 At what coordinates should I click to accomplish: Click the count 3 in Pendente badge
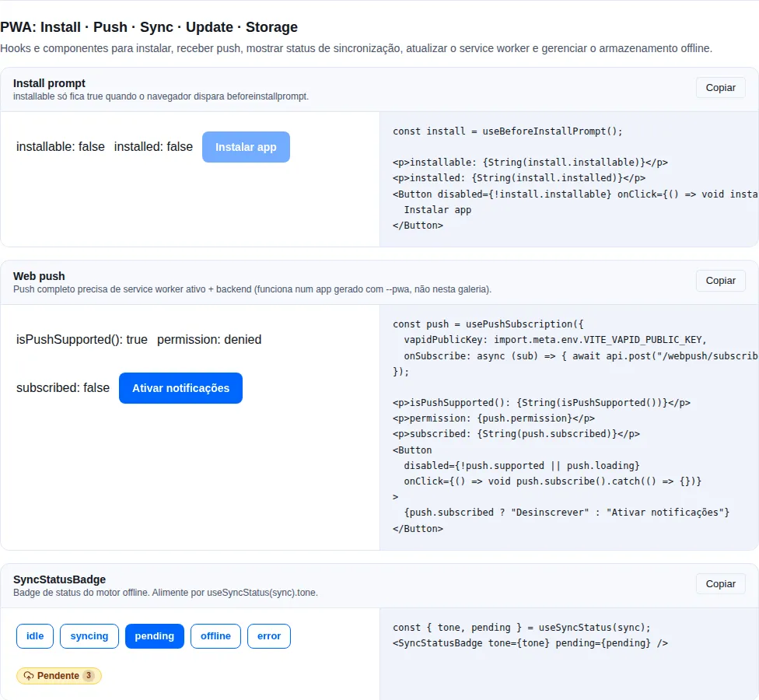click(x=88, y=675)
